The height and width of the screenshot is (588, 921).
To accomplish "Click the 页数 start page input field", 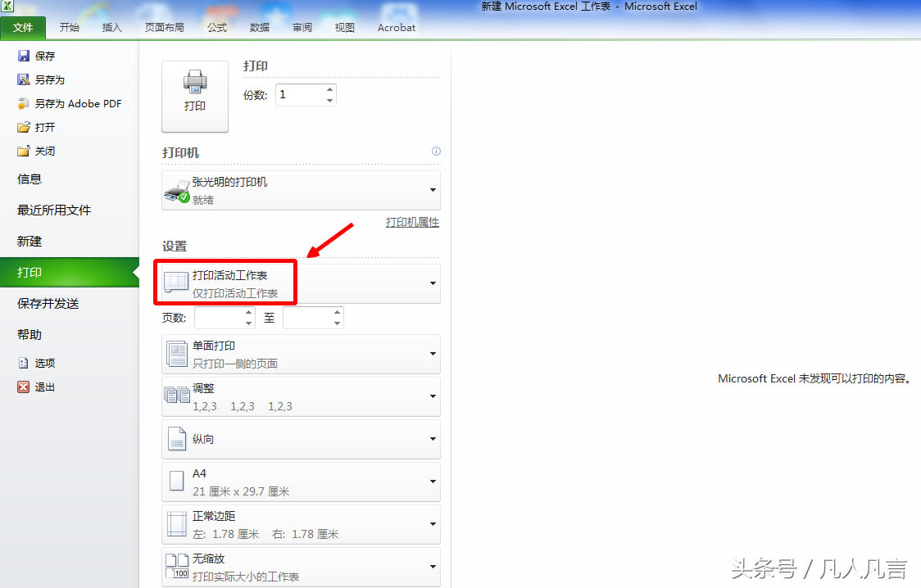I will (219, 318).
